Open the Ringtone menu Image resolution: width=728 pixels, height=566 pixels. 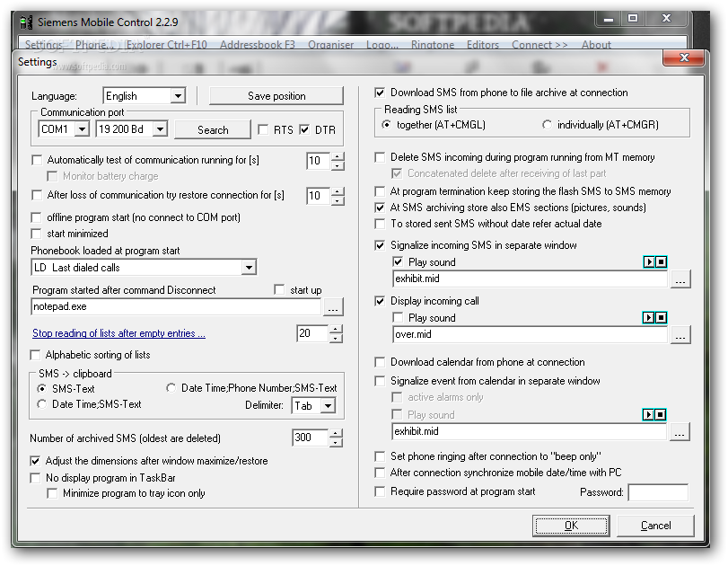(x=433, y=45)
